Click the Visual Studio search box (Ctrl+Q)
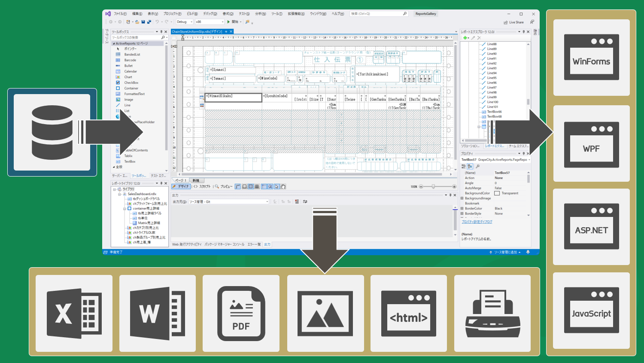Viewport: 644px width, 363px height. [379, 14]
